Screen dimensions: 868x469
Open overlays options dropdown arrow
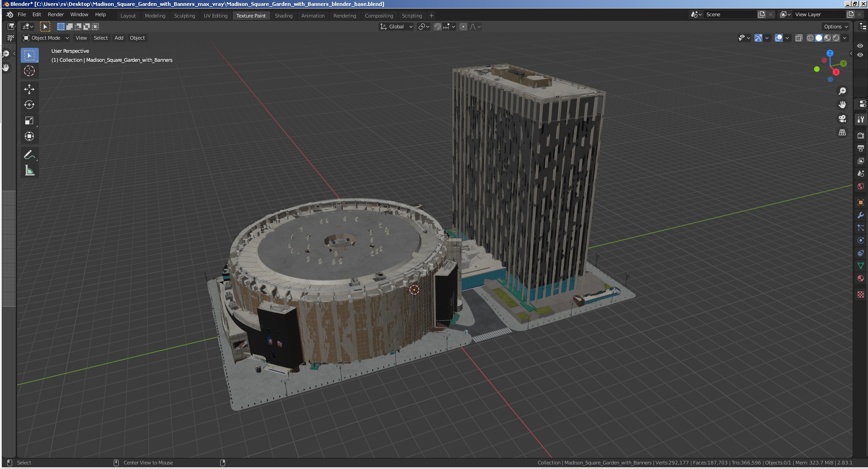coord(787,38)
